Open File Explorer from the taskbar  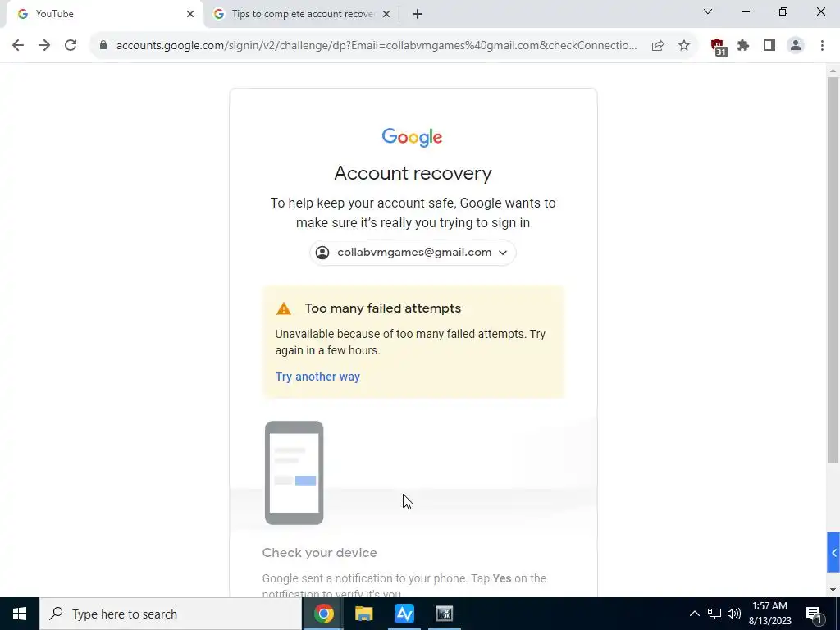363,614
